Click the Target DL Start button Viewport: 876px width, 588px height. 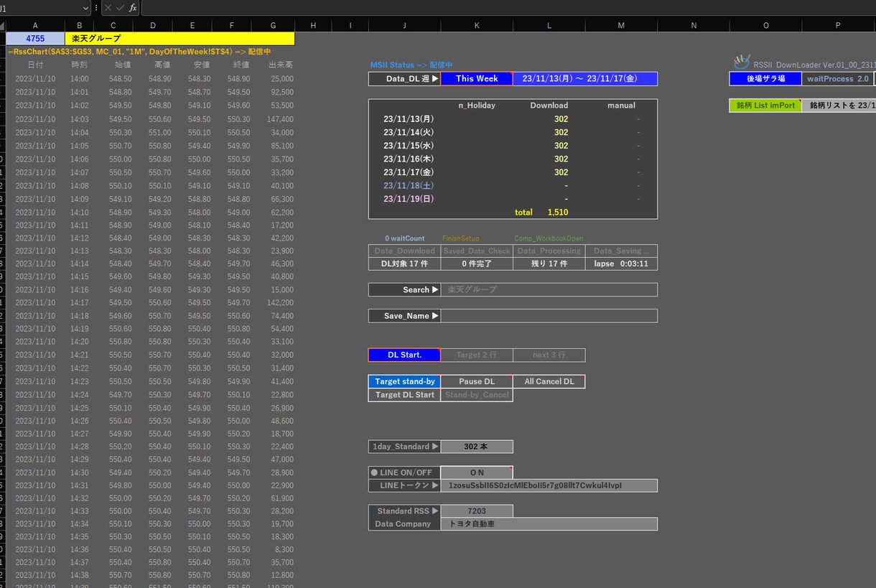pos(404,395)
